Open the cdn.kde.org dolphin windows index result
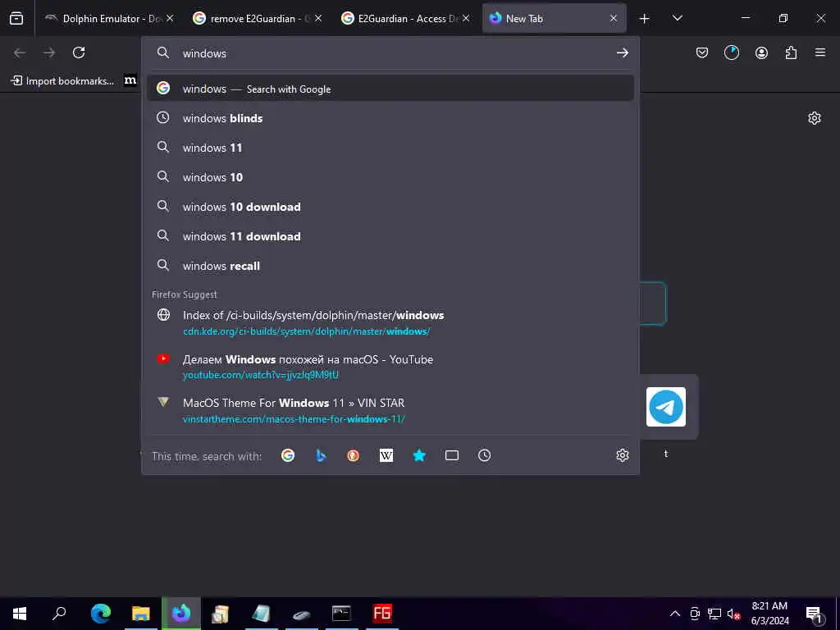The image size is (840, 630). 390,322
